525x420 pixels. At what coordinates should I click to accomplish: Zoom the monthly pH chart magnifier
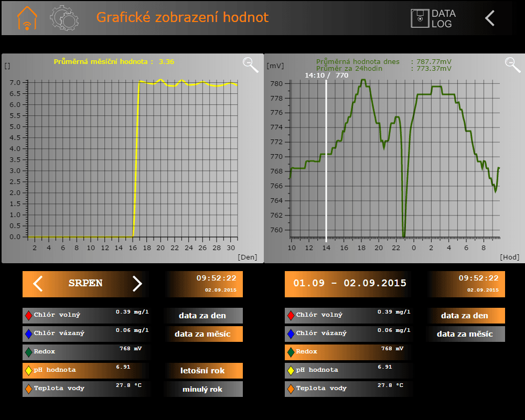click(251, 64)
